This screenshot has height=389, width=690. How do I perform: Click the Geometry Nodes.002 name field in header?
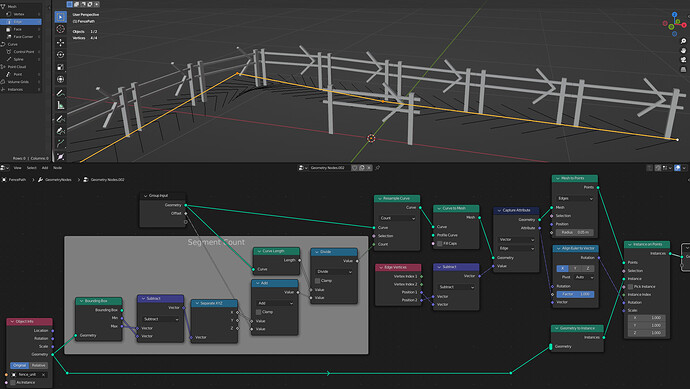329,168
